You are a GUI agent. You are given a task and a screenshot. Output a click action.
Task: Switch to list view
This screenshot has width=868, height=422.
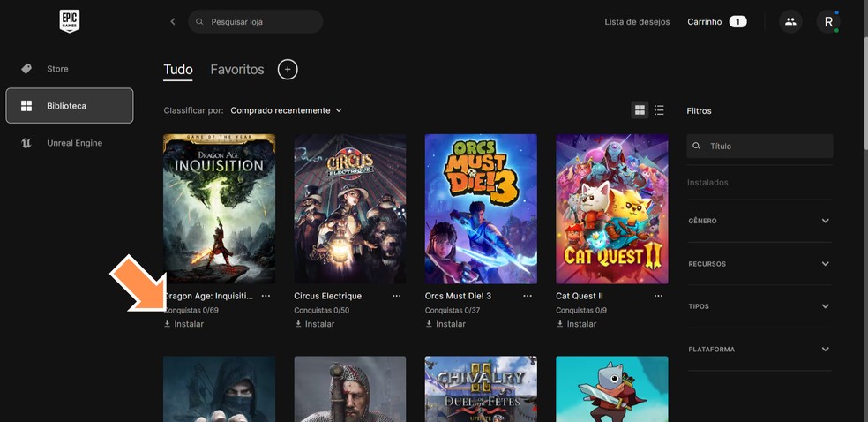[x=659, y=110]
